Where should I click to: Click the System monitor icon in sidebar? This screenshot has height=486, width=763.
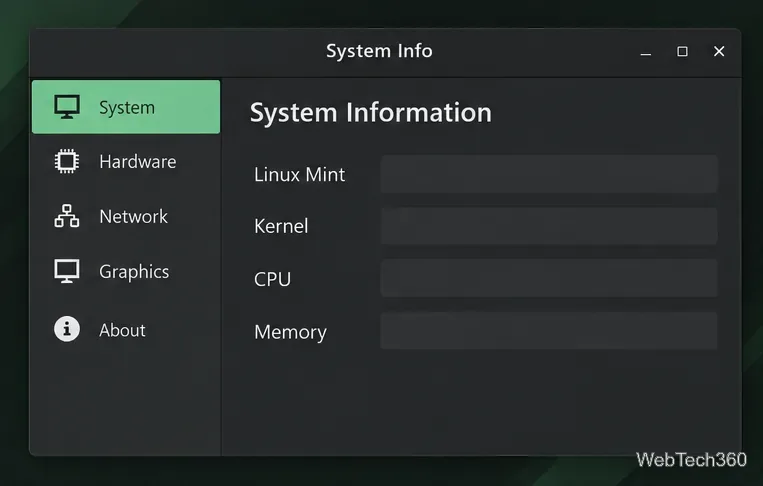(67, 107)
